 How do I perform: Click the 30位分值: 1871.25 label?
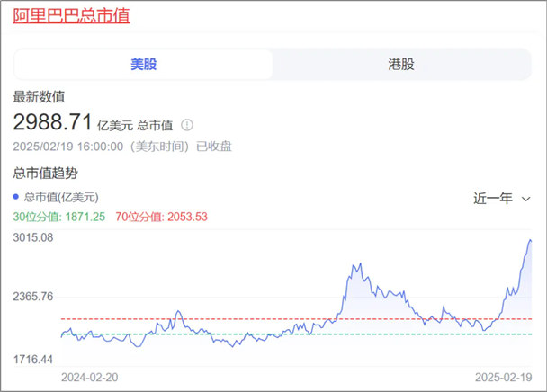coord(59,217)
